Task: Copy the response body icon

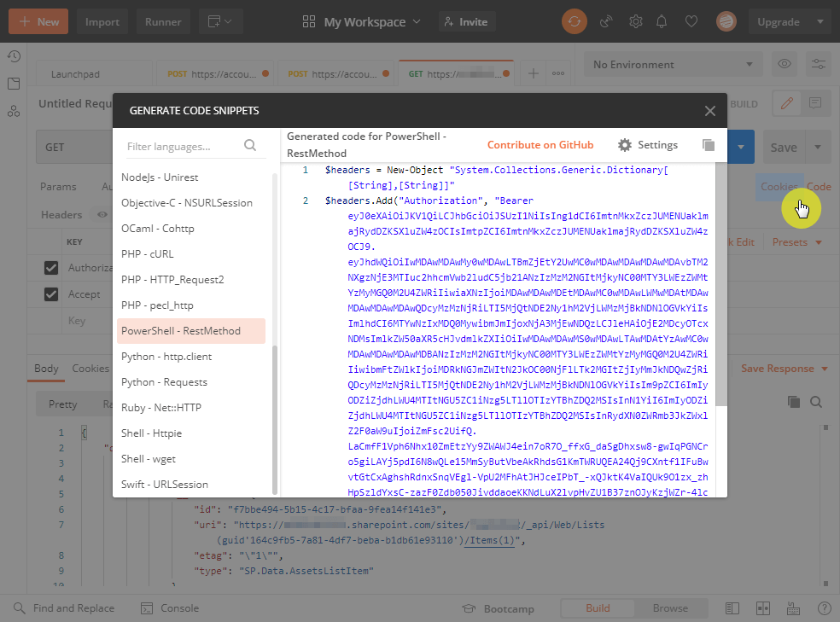Action: tap(793, 402)
